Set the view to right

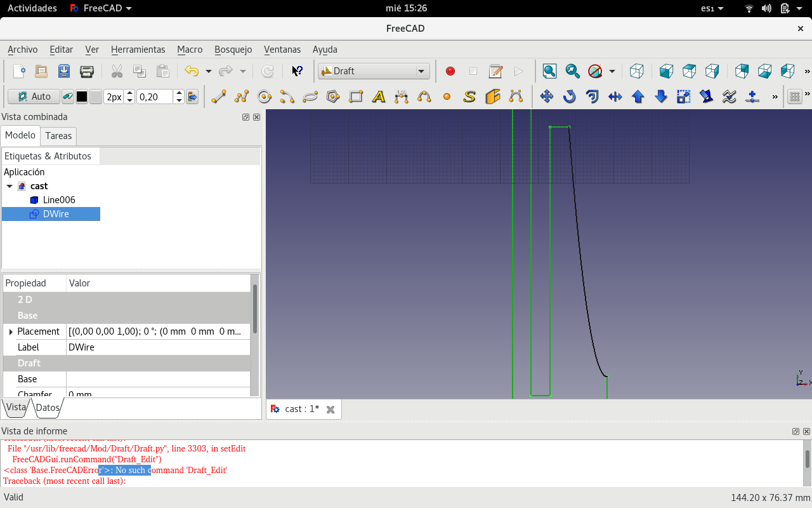coord(712,71)
